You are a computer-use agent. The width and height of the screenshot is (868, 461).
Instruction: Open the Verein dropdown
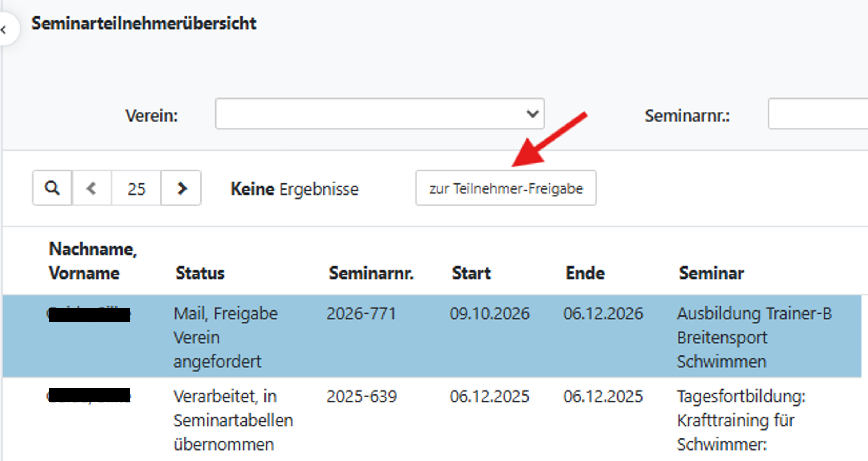pos(380,114)
